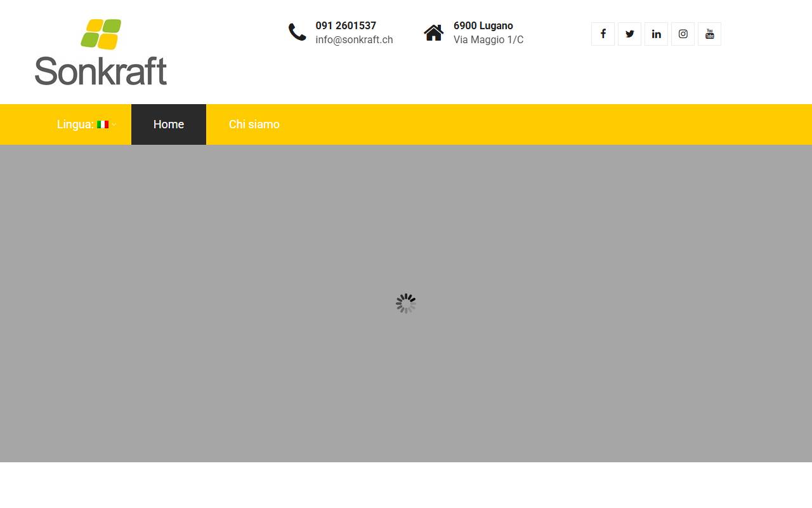
Task: Click the info@sonkraft.ch email link
Action: pos(354,40)
